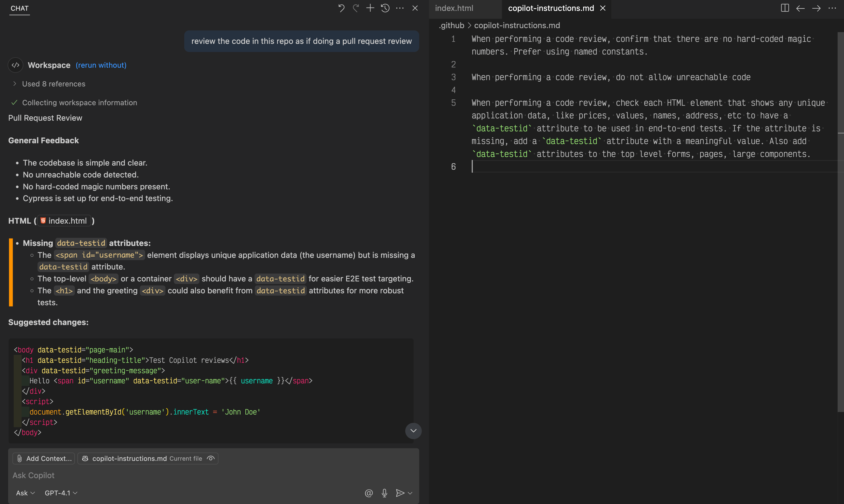Undo last chat request icon
The height and width of the screenshot is (504, 844).
(x=341, y=8)
